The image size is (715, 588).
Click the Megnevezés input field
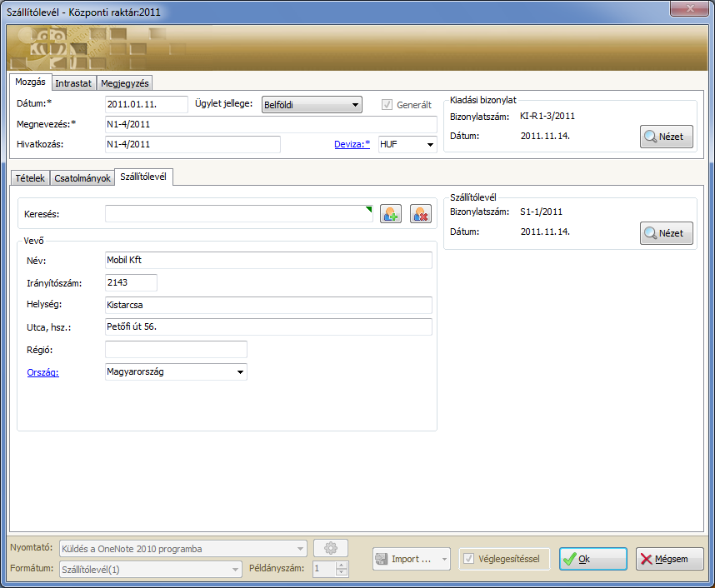point(271,124)
